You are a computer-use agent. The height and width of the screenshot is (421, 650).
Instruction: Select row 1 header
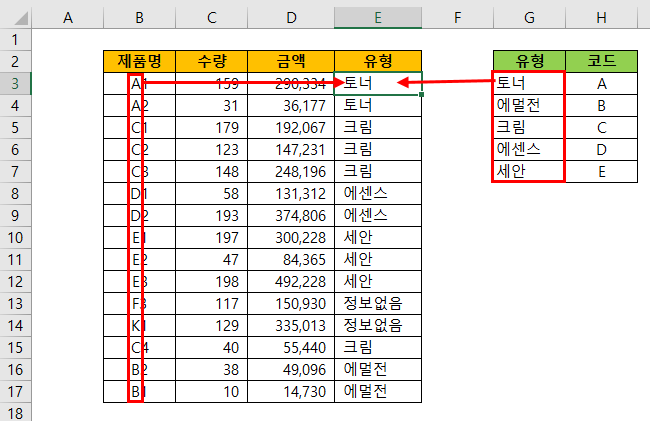click(15, 40)
